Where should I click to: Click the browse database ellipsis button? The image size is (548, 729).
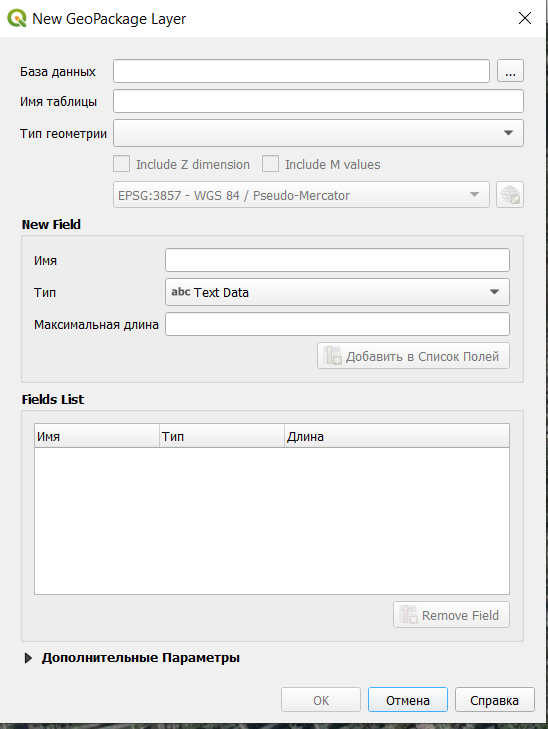[x=510, y=71]
